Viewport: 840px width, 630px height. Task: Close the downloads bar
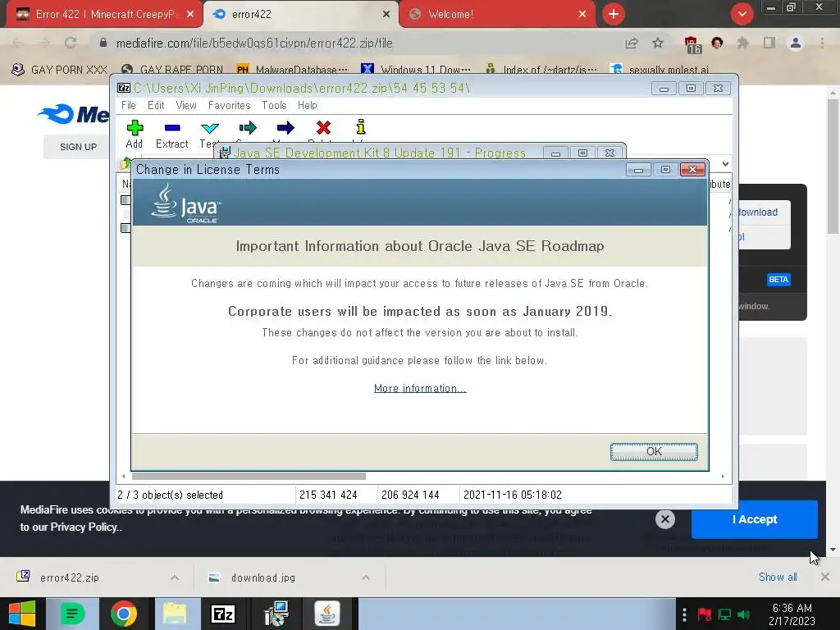coord(825,577)
